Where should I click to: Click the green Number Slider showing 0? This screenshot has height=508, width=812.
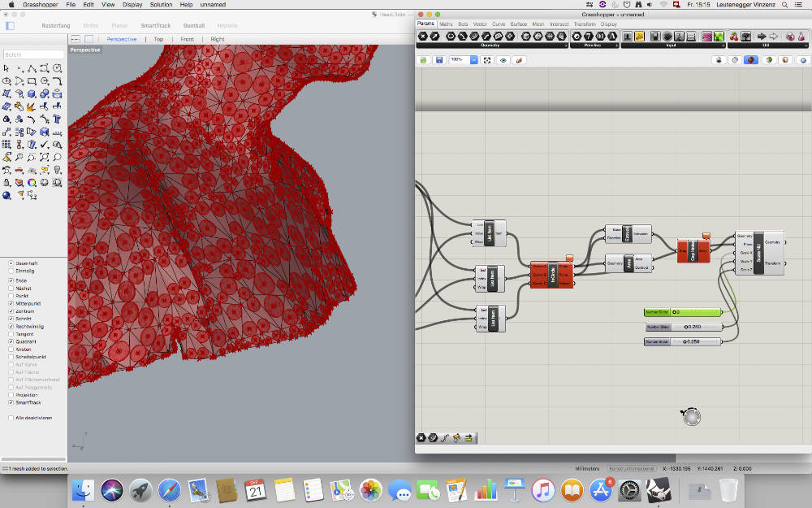(683, 312)
